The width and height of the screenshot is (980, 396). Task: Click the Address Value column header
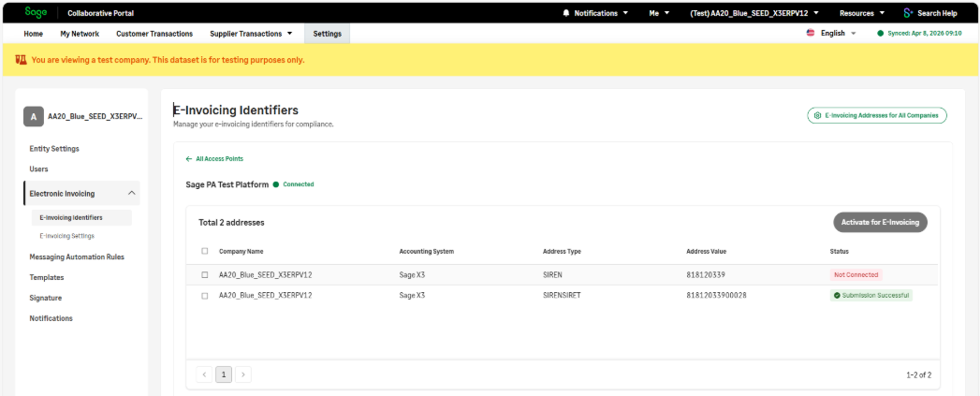click(x=707, y=252)
